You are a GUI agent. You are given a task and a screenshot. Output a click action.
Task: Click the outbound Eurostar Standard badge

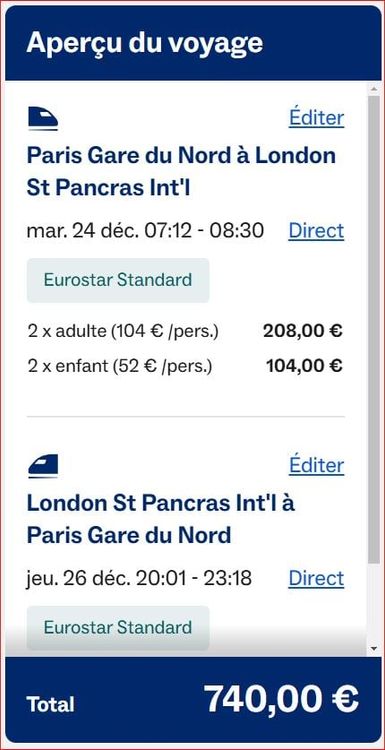118,280
